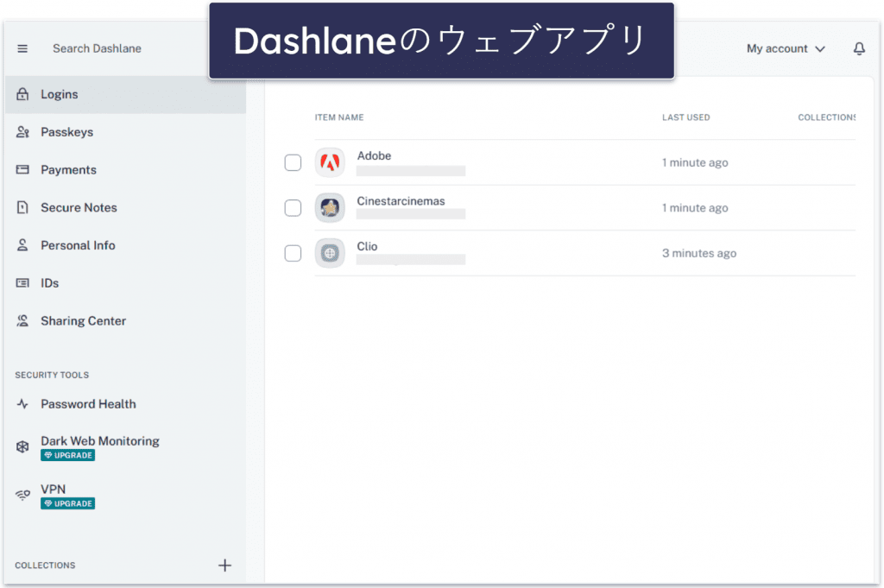Click the Sharing Center icon
This screenshot has width=884, height=588.
[x=22, y=321]
